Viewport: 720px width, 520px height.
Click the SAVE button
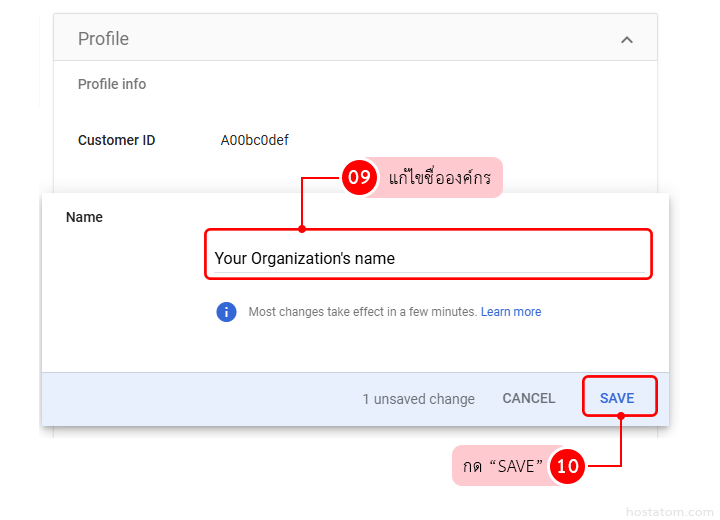point(617,398)
